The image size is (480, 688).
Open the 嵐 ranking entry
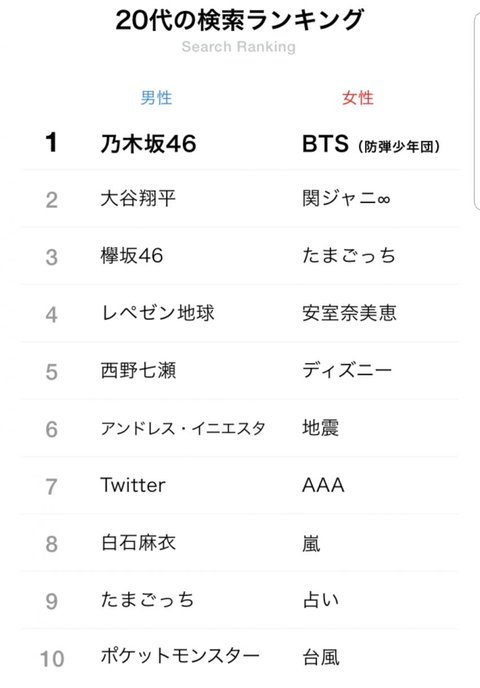tap(311, 543)
